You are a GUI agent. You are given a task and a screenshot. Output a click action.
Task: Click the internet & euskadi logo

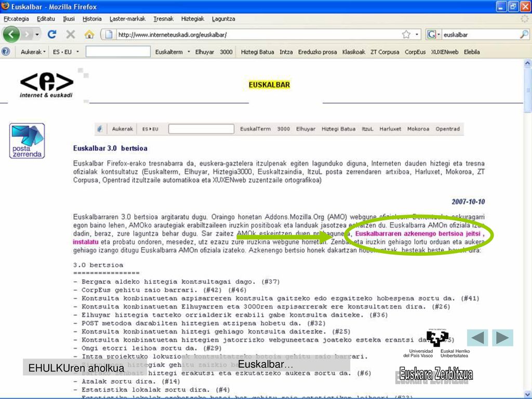[46, 85]
